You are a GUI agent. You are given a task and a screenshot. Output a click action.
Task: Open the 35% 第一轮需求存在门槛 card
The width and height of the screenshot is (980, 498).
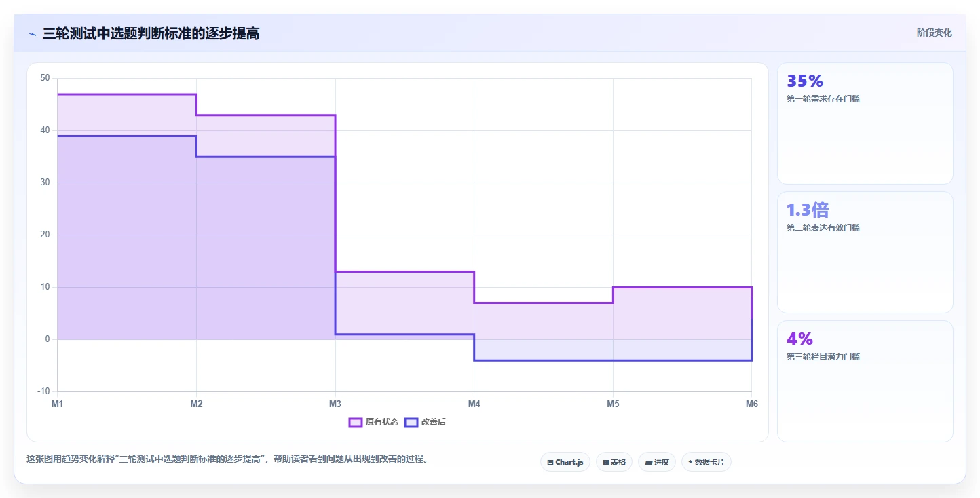865,123
